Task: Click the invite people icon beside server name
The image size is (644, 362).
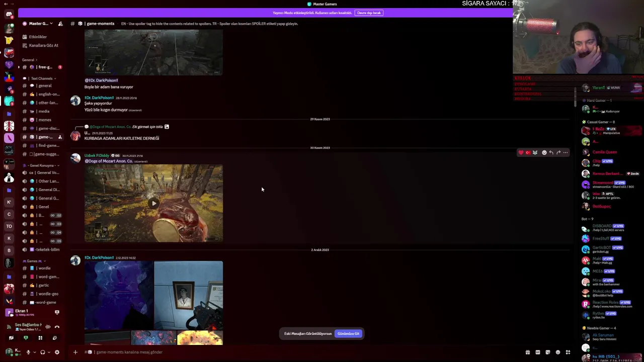Action: tap(60, 24)
